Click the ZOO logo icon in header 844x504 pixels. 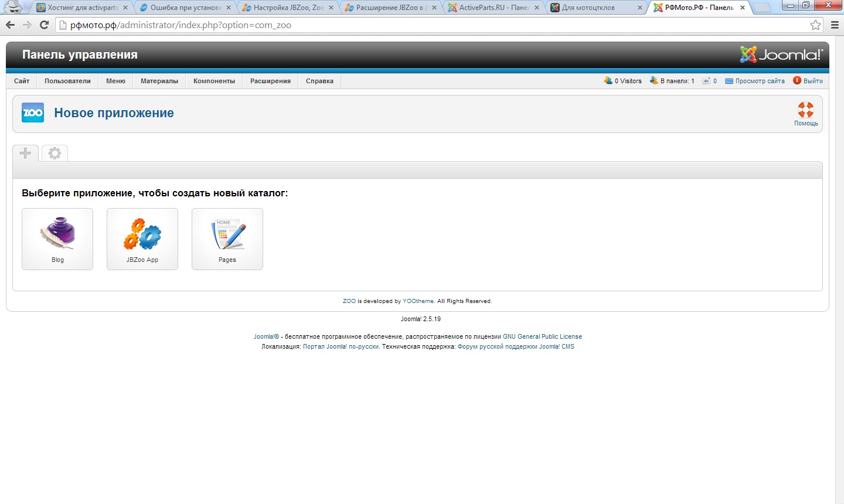click(x=33, y=113)
